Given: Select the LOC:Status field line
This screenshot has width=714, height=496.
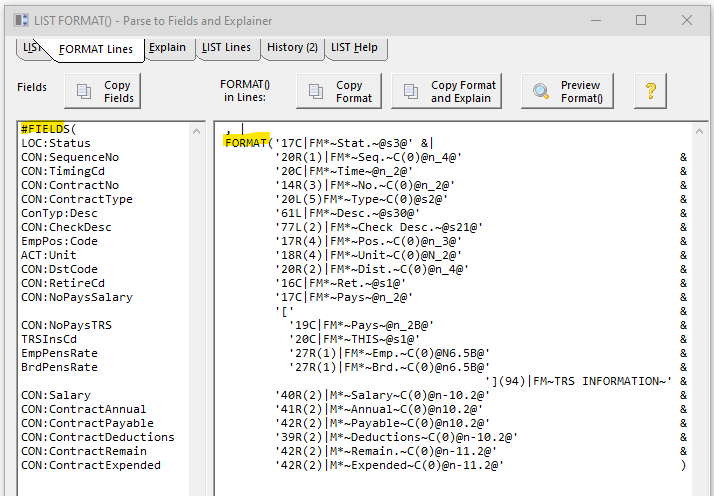Looking at the screenshot, I should tap(56, 143).
